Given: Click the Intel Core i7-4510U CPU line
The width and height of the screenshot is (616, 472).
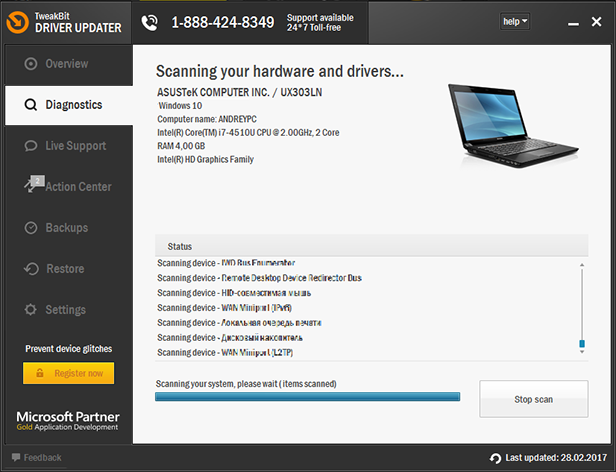Looking at the screenshot, I should click(248, 132).
